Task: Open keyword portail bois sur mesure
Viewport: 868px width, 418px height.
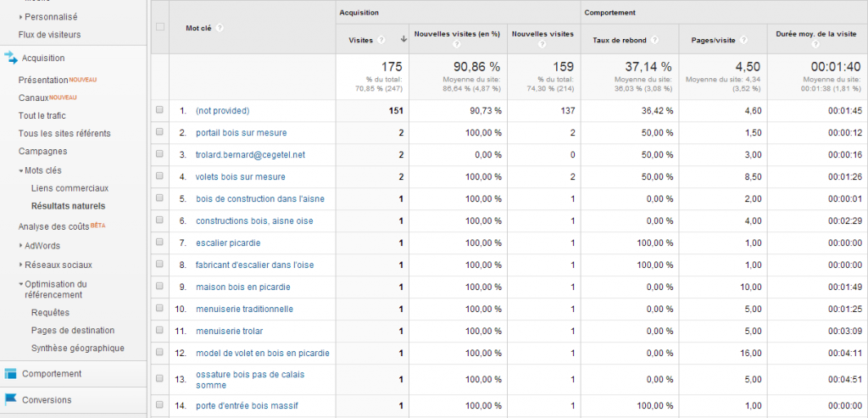Action: (x=242, y=133)
